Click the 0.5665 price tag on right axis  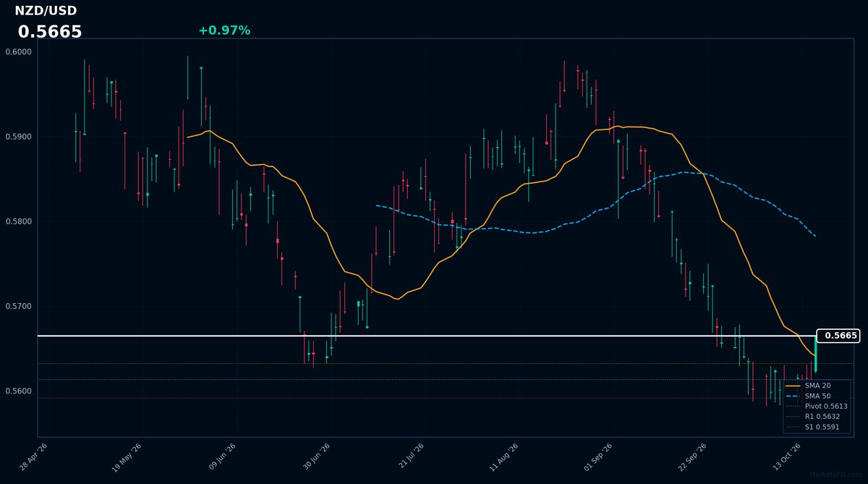pyautogui.click(x=838, y=336)
